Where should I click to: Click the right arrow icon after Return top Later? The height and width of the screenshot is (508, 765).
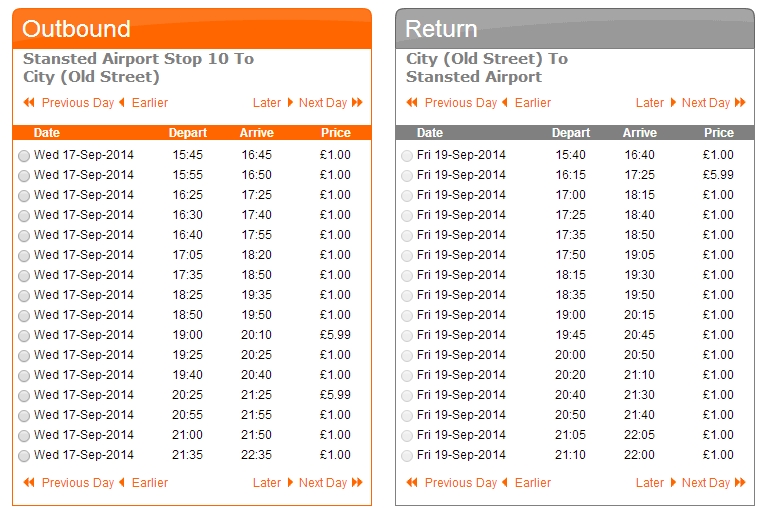673,102
